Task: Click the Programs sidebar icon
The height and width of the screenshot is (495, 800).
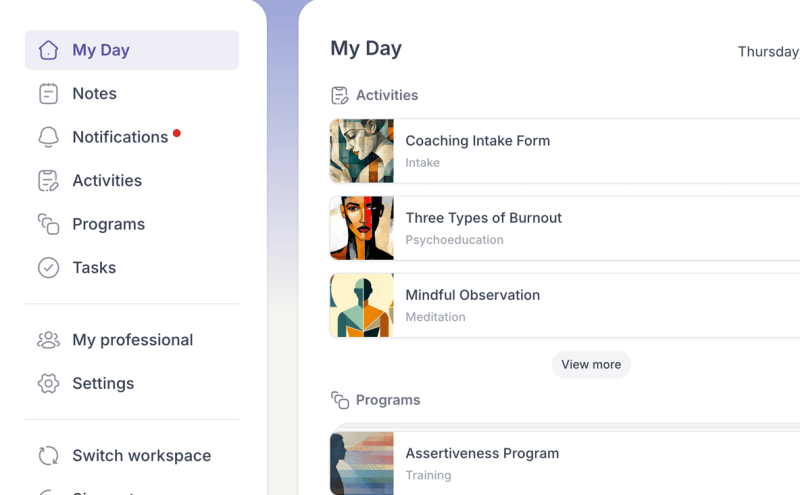Action: pos(48,224)
